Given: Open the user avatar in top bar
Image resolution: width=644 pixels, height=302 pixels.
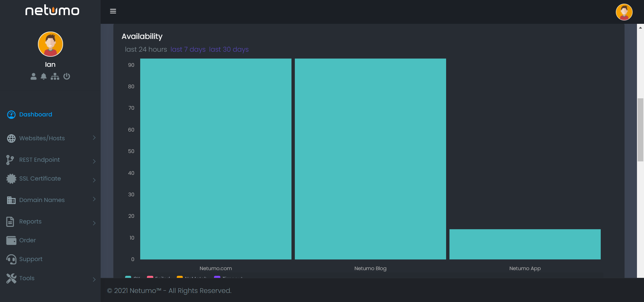Looking at the screenshot, I should point(624,12).
